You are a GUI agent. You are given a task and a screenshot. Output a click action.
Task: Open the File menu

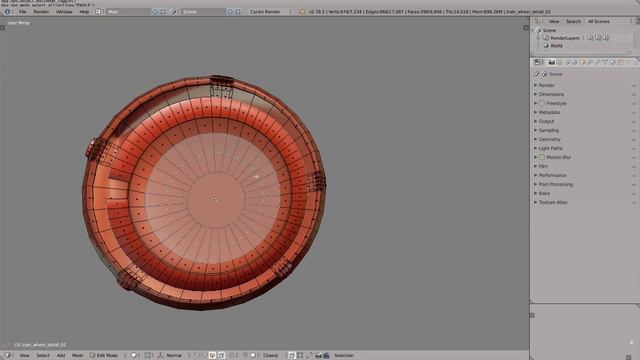point(22,12)
